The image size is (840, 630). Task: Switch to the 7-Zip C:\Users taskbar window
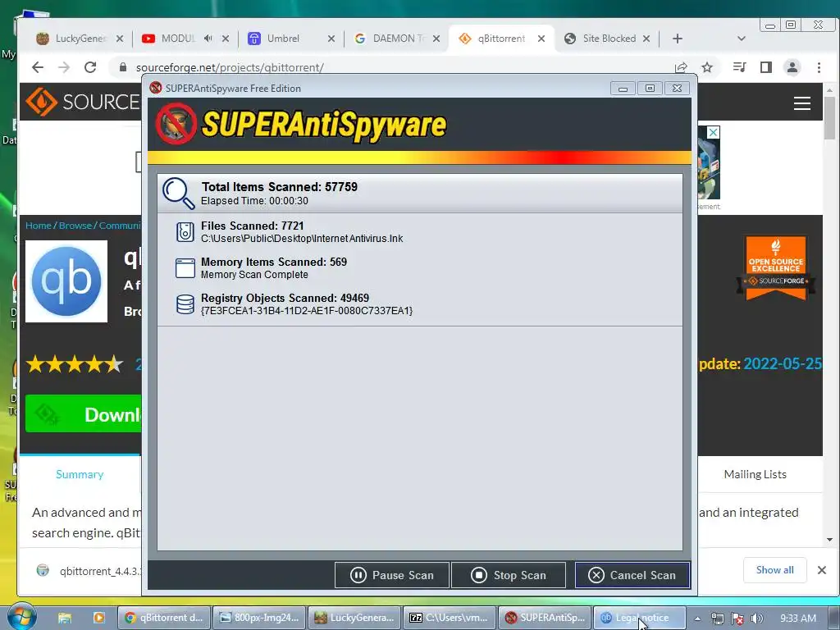(450, 618)
